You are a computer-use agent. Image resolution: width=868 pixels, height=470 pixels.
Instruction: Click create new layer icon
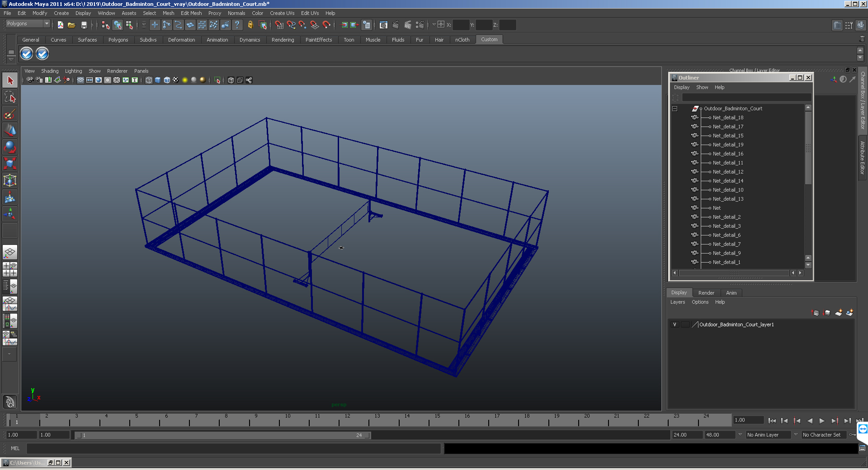coord(839,313)
